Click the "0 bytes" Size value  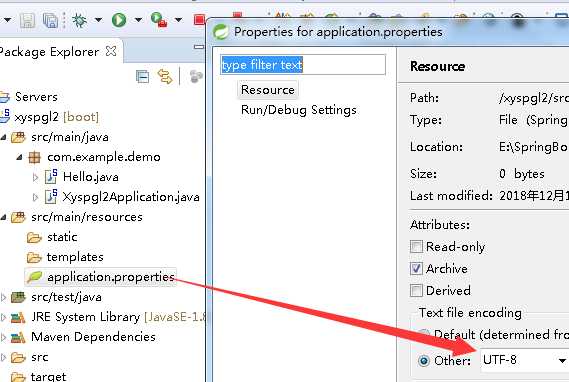(x=521, y=174)
